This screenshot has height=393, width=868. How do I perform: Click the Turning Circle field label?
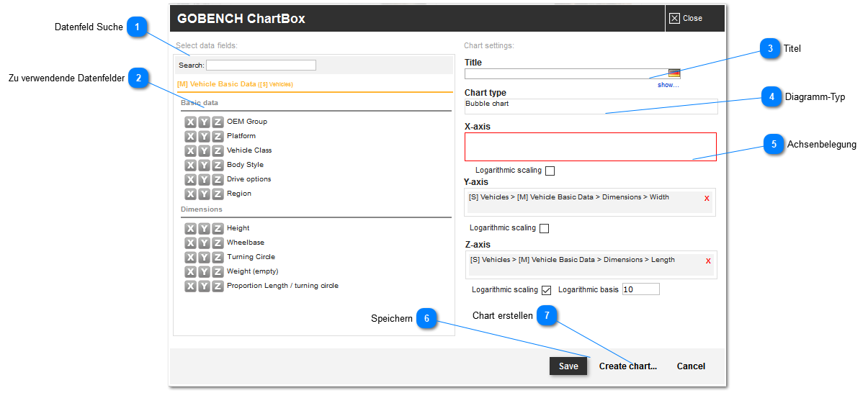tap(251, 257)
